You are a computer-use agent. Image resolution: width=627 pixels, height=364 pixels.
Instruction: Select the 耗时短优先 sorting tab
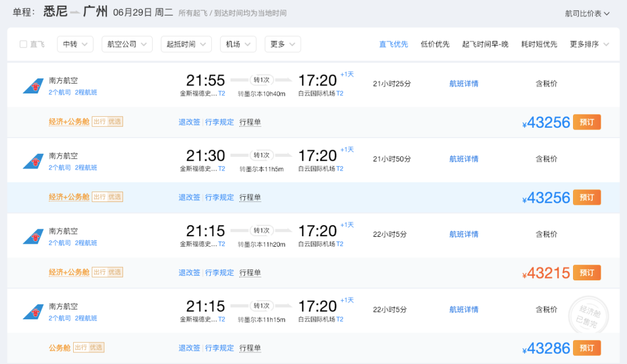pos(539,44)
